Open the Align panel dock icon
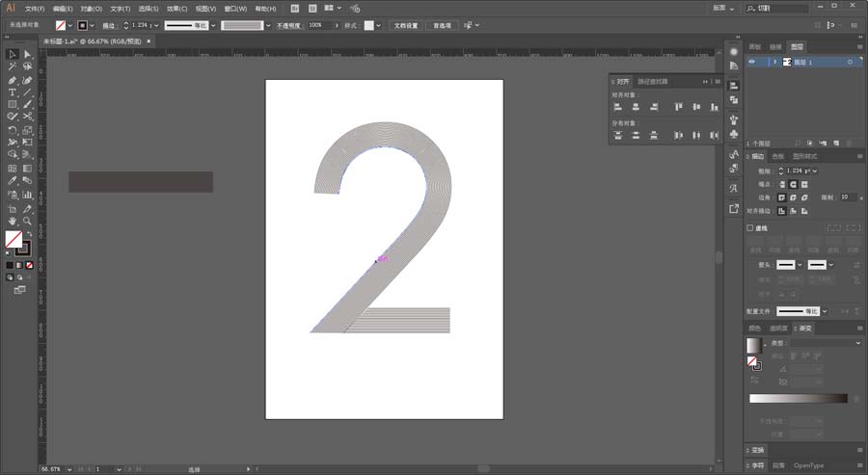The image size is (868, 475). 734,86
